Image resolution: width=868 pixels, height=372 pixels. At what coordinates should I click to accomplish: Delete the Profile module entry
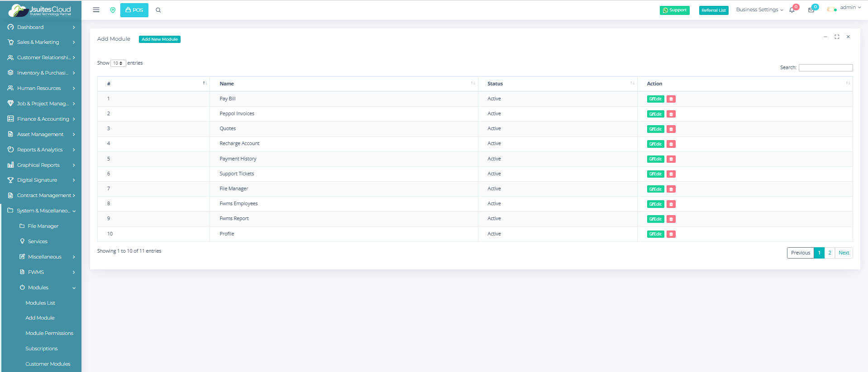point(671,234)
